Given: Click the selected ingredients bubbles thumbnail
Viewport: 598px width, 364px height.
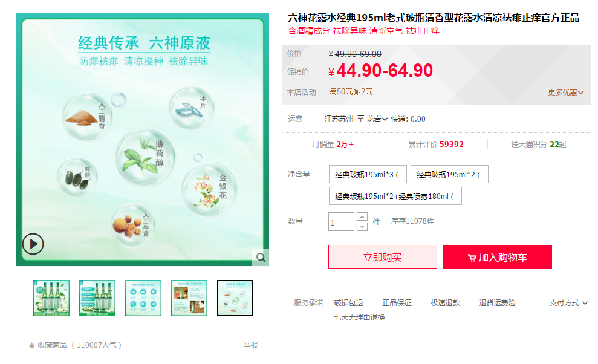Looking at the screenshot, I should click(235, 298).
